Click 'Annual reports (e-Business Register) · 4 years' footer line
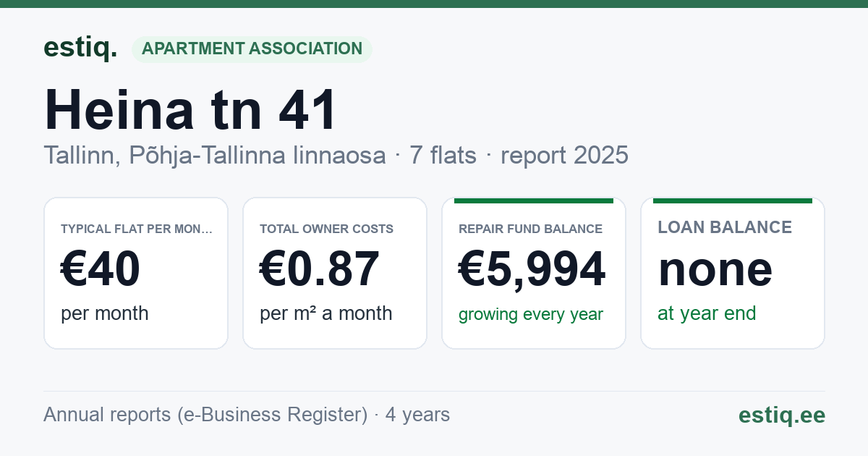 (247, 415)
